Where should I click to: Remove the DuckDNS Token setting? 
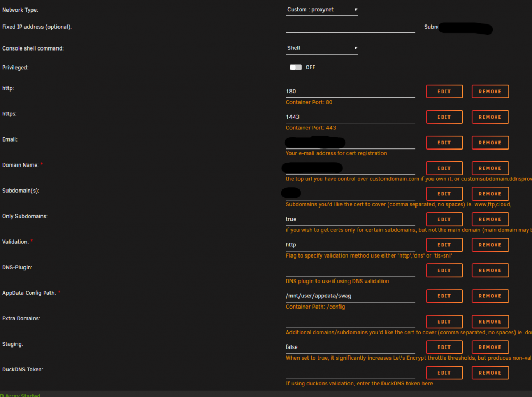[490, 373]
